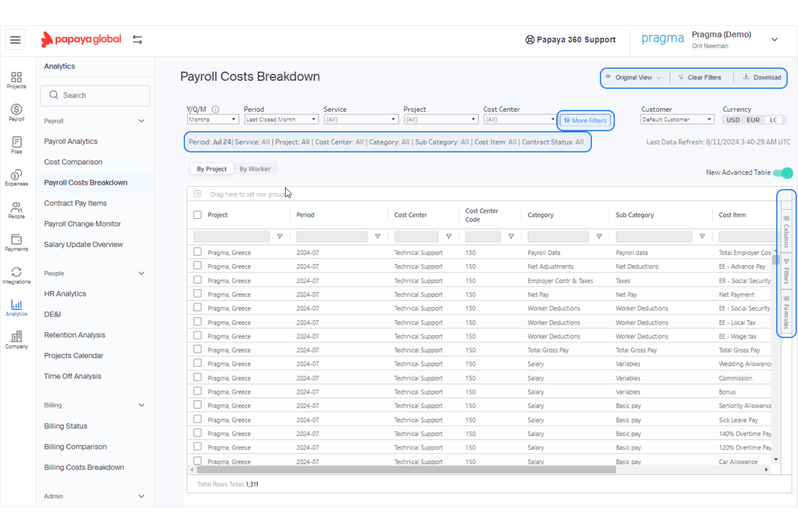Screen dimensions: 798x532
Task: Check the select-all header checkbox
Action: 197,215
